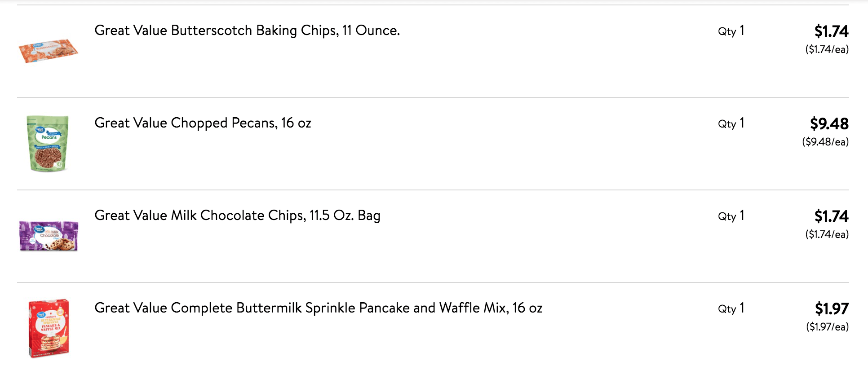Image resolution: width=868 pixels, height=370 pixels.
Task: Click Qty 1 for Milk Chocolate Chips
Action: point(731,216)
